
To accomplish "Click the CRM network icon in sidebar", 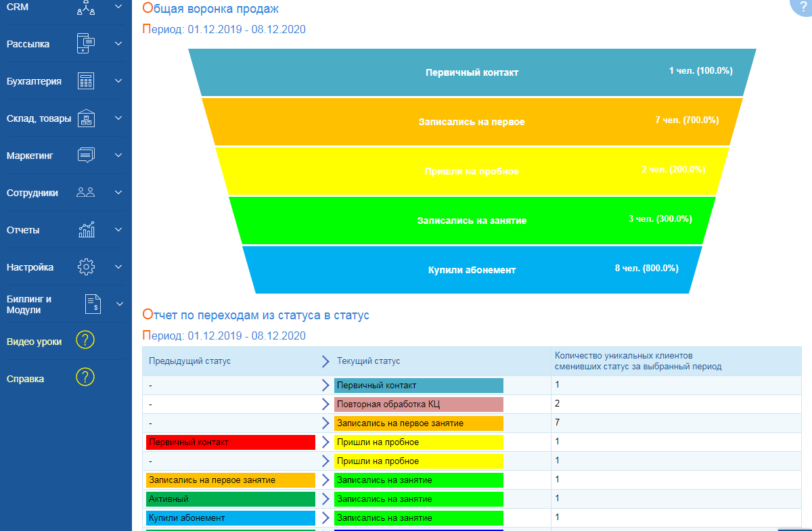I will coord(86,7).
